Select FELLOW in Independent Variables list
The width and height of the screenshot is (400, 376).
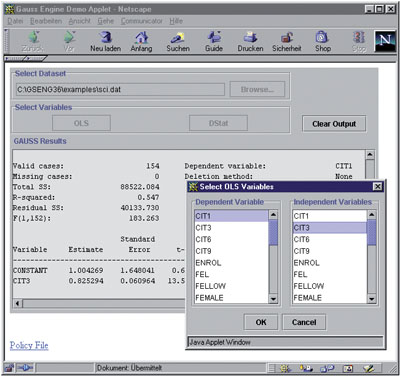click(330, 286)
